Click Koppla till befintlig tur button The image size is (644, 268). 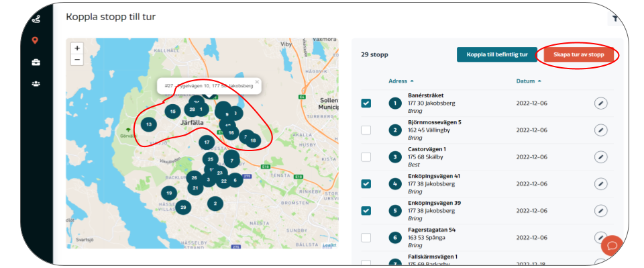click(497, 54)
